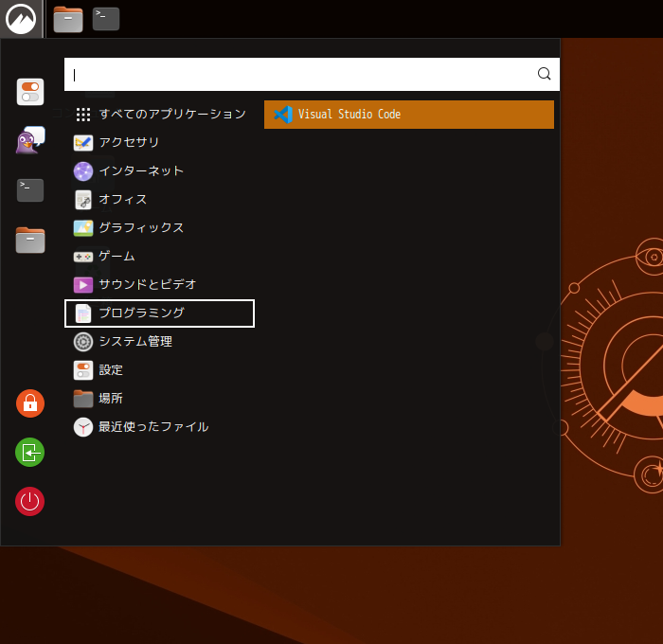The image size is (663, 644).
Task: Click the Visual Studio Code logo icon
Action: [x=283, y=115]
